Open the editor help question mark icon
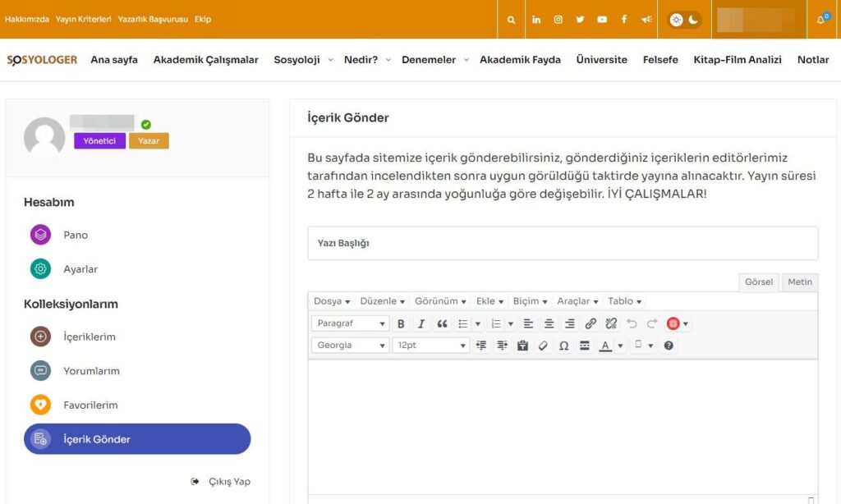The width and height of the screenshot is (841, 504). [669, 346]
